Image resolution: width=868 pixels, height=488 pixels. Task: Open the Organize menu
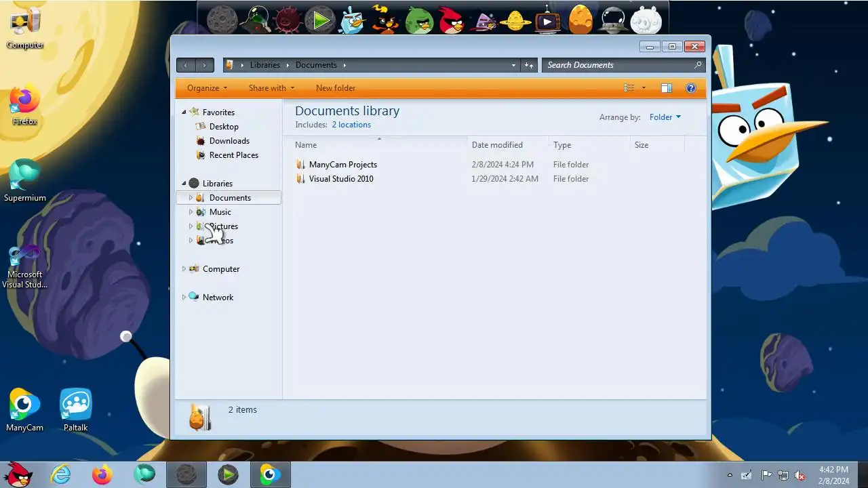coord(208,88)
